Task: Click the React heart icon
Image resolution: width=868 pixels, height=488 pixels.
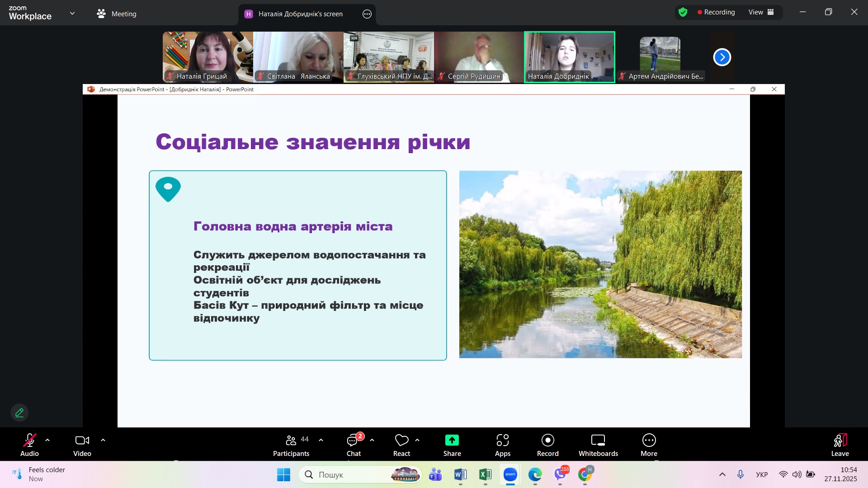Action: click(x=401, y=441)
